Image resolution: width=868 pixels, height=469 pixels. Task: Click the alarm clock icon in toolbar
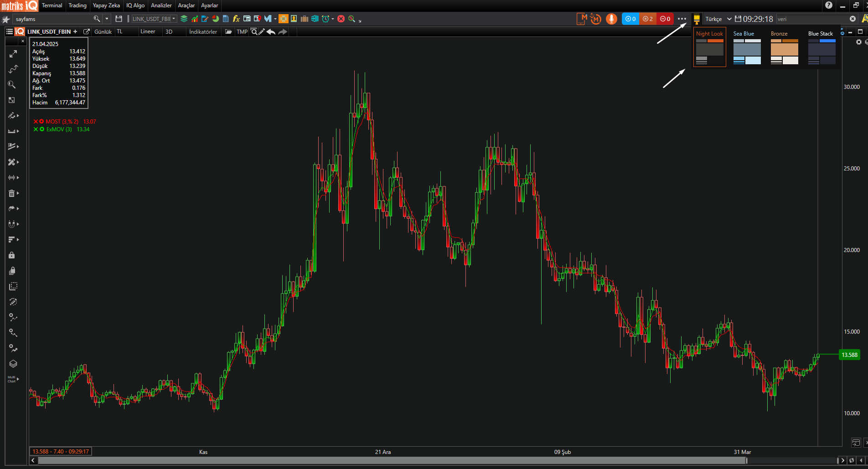[x=325, y=19]
